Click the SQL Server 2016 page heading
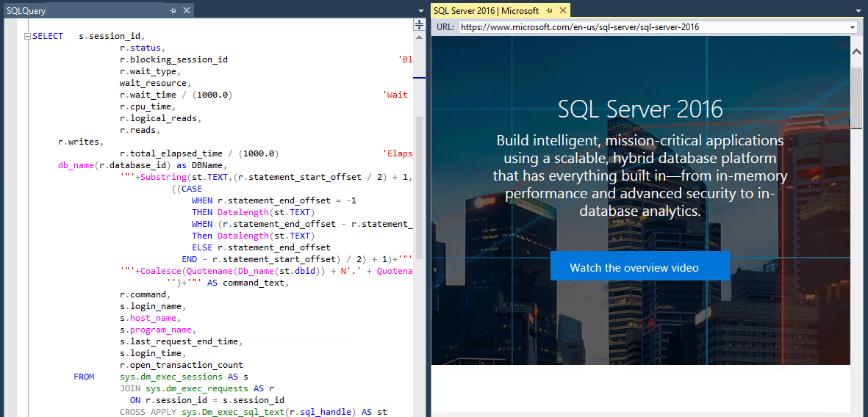Image resolution: width=868 pixels, height=417 pixels. pyautogui.click(x=640, y=109)
